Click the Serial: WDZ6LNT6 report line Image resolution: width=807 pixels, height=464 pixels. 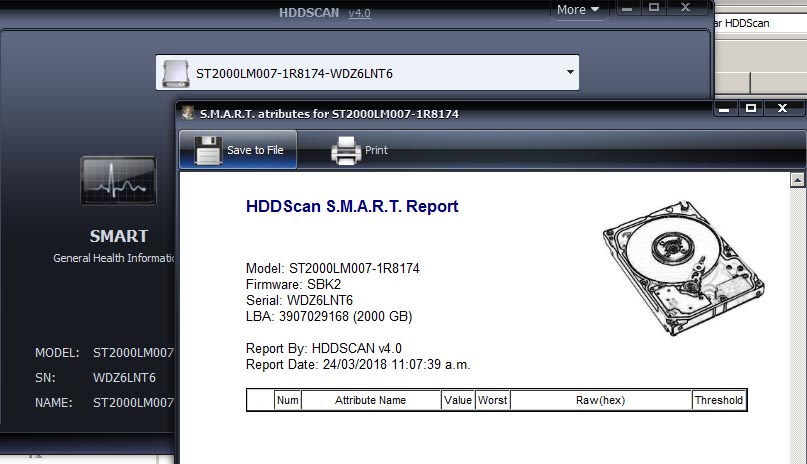[x=299, y=300]
